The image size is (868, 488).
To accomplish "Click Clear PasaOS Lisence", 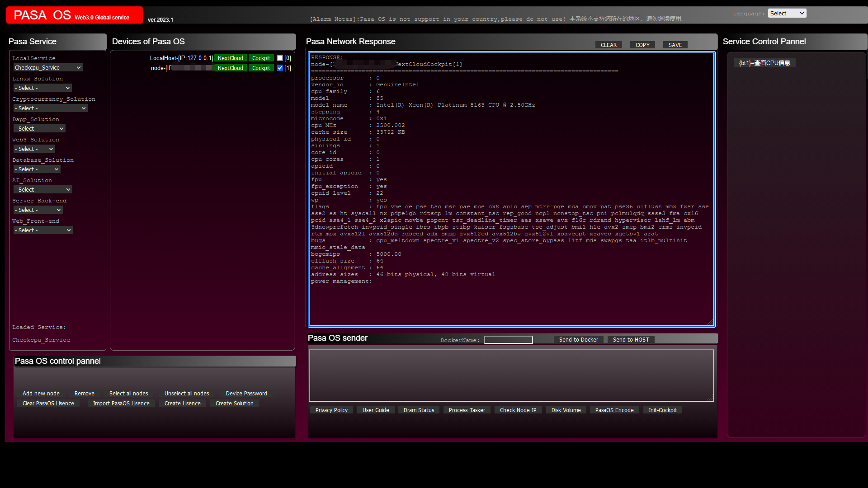I will pyautogui.click(x=48, y=403).
